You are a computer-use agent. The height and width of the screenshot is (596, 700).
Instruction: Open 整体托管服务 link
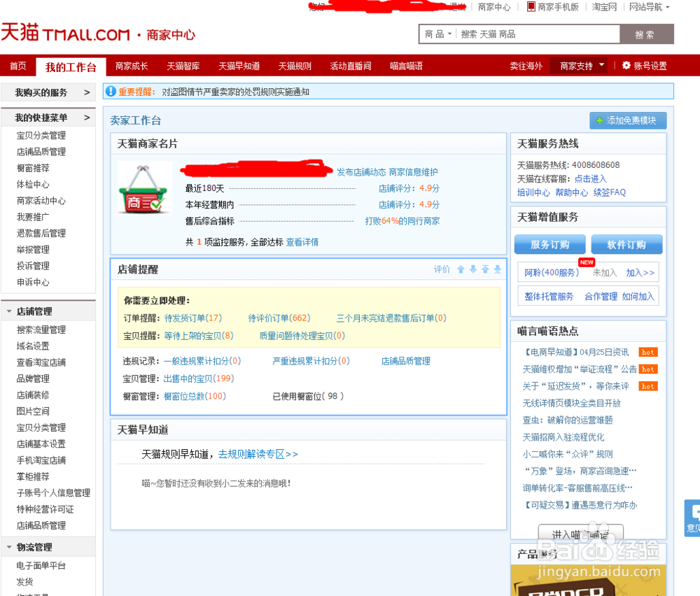[x=549, y=297]
